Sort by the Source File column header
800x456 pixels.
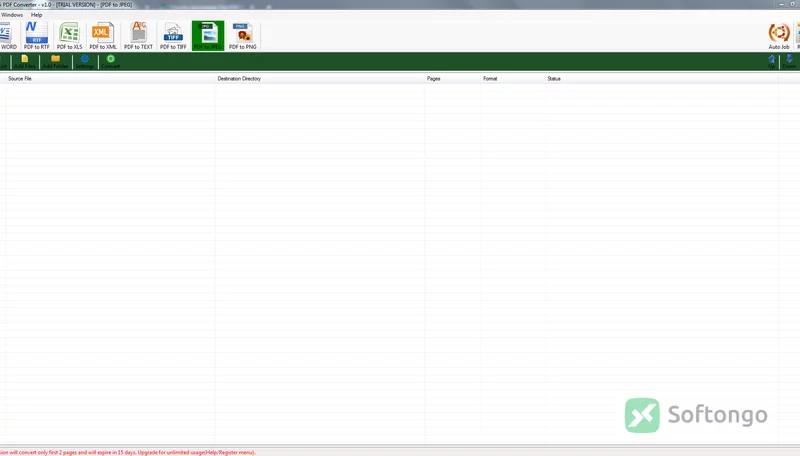coord(109,79)
